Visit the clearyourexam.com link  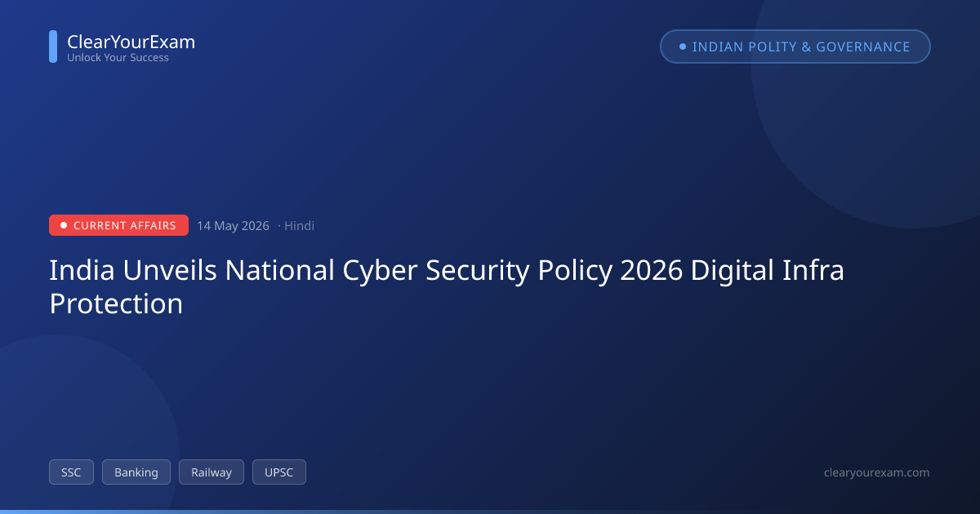pos(877,472)
